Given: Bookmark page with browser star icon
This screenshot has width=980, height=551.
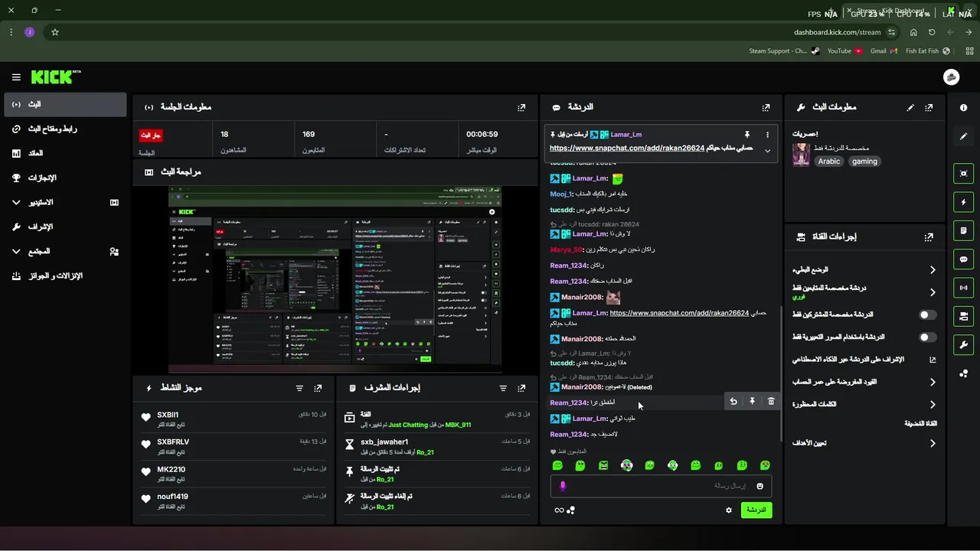Looking at the screenshot, I should point(55,32).
